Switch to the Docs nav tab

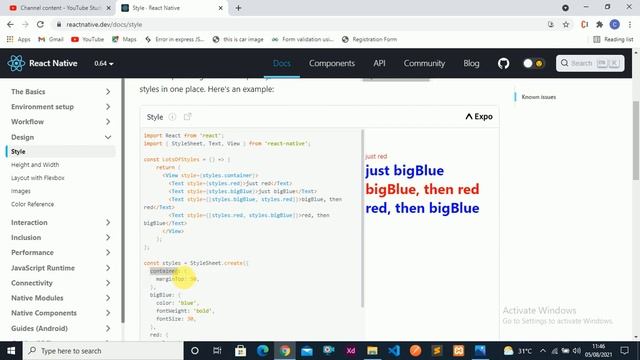(282, 63)
